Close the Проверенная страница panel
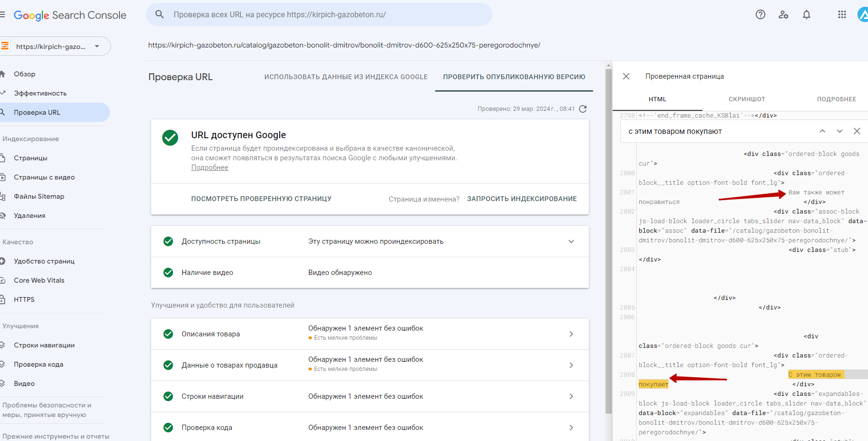The image size is (868, 441). click(626, 76)
